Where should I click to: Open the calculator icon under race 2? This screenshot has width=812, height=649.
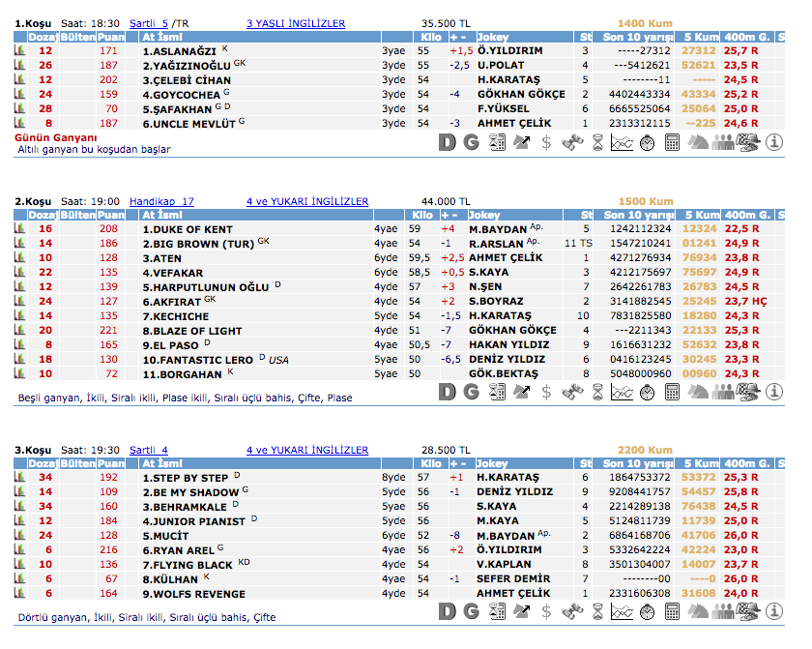coord(672,392)
